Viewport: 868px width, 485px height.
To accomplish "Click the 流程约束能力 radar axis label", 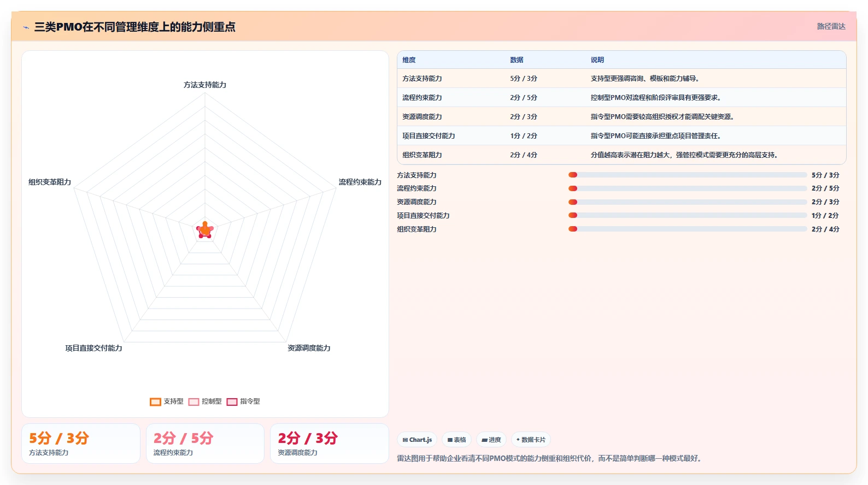I will pos(360,182).
